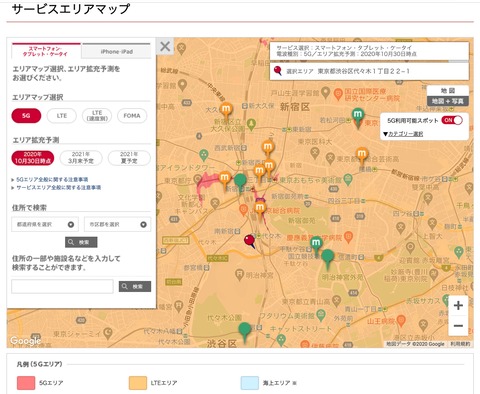This screenshot has width=480, height=394.
Task: Zoom in the map with plus button
Action: pyautogui.click(x=458, y=305)
